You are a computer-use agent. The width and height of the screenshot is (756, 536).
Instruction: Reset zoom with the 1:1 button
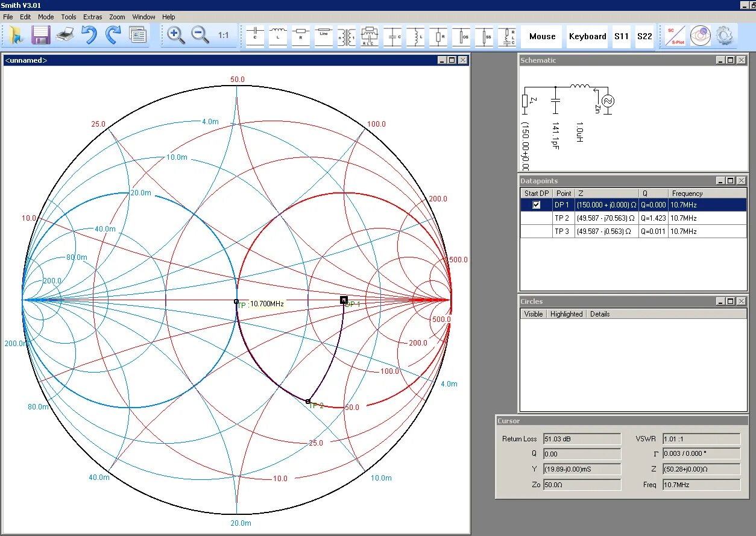point(224,36)
